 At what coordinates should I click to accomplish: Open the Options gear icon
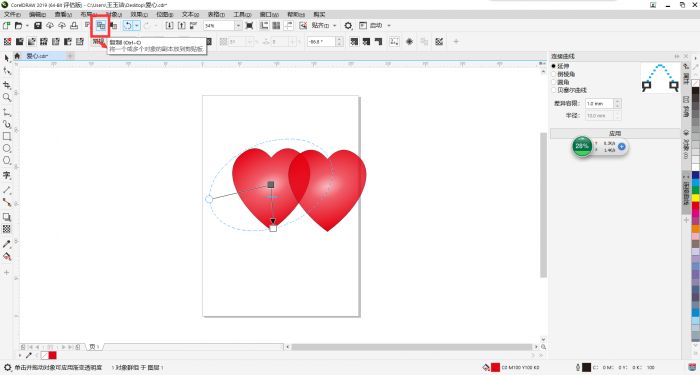(348, 26)
